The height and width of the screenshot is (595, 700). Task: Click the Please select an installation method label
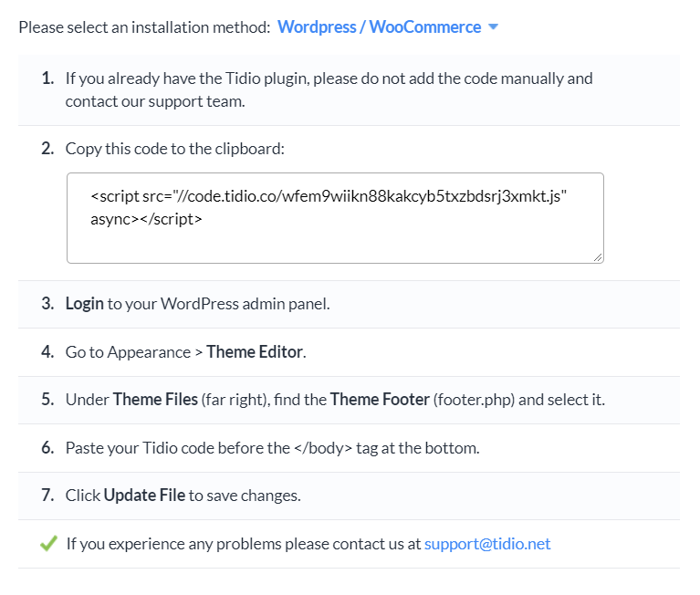(x=144, y=27)
